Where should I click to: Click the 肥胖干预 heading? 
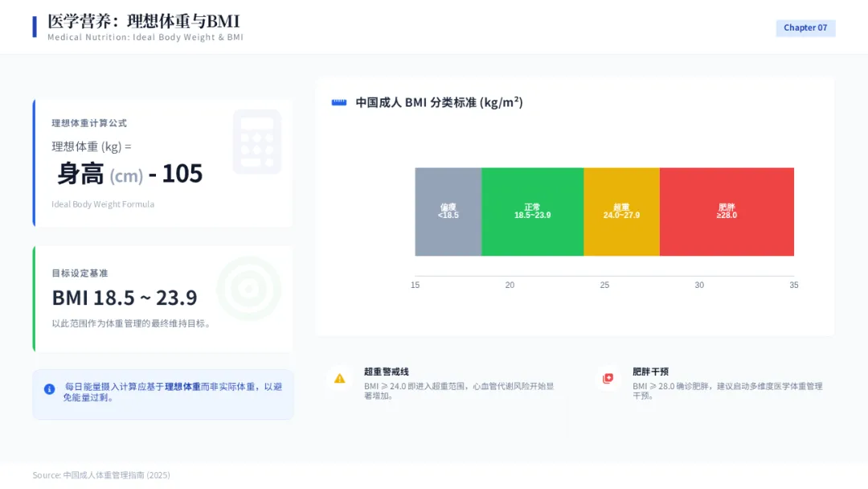(x=650, y=372)
